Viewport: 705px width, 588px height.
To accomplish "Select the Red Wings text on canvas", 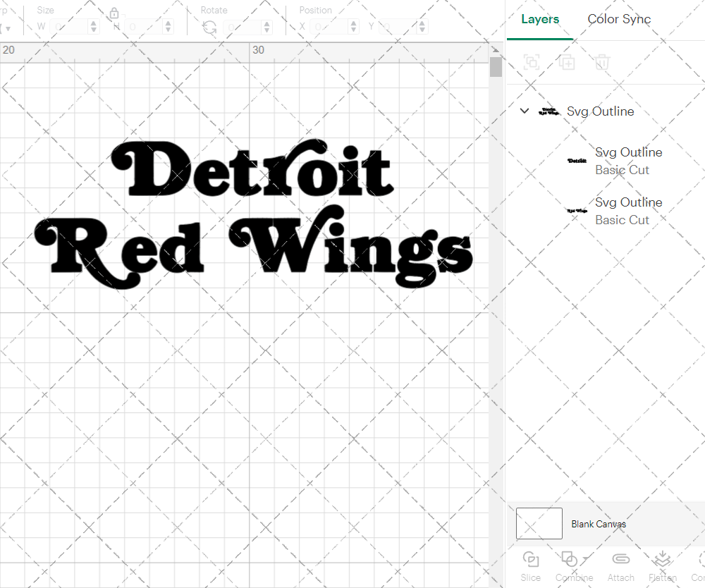I will 254,247.
